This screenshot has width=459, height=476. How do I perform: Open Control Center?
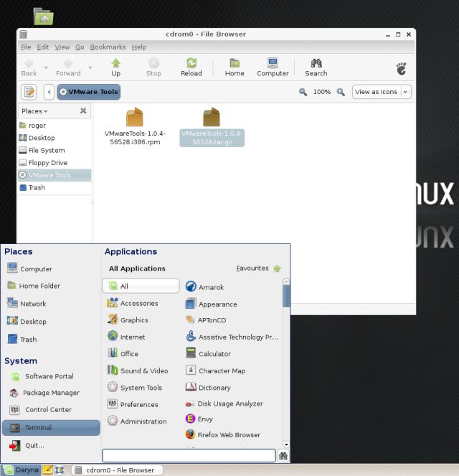point(41,410)
